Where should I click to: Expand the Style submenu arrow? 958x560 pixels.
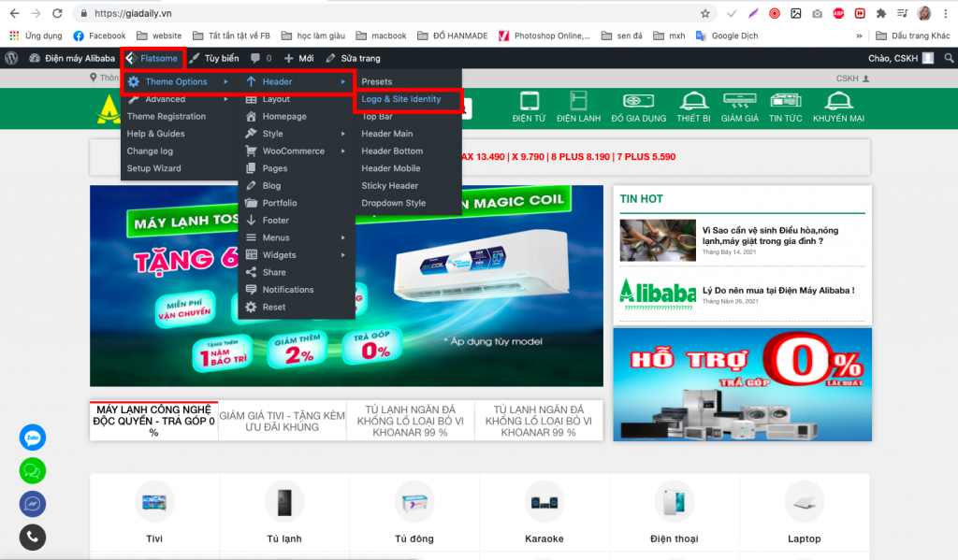tap(343, 134)
